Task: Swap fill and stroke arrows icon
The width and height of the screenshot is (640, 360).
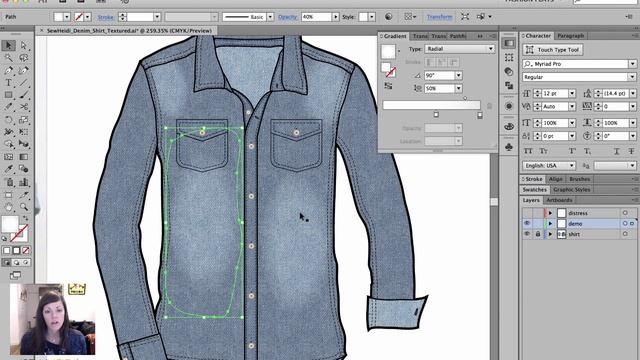Action: [25, 218]
